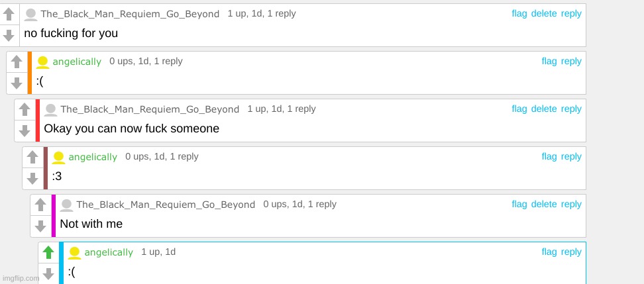Screen dimensions: 644x284
Task: Flag the ":3" comment
Action: click(549, 156)
